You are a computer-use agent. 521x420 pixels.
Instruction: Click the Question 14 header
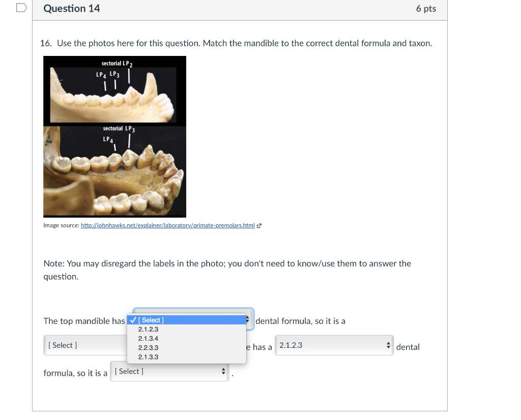[x=71, y=8]
